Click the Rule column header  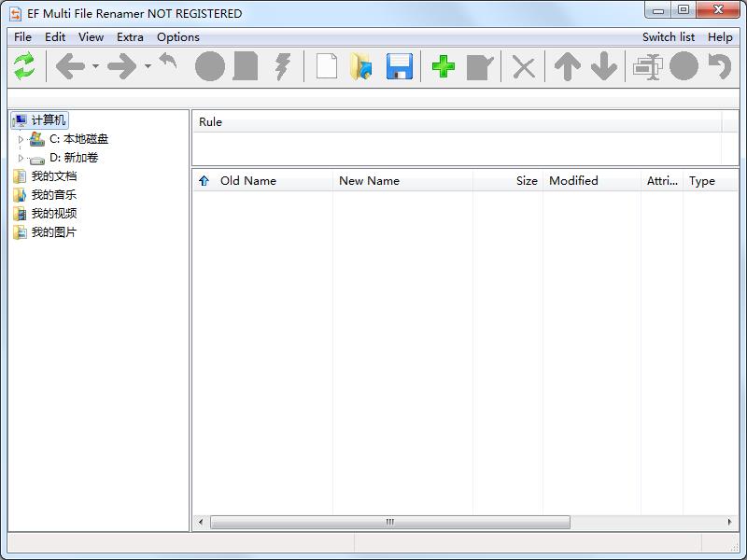457,122
